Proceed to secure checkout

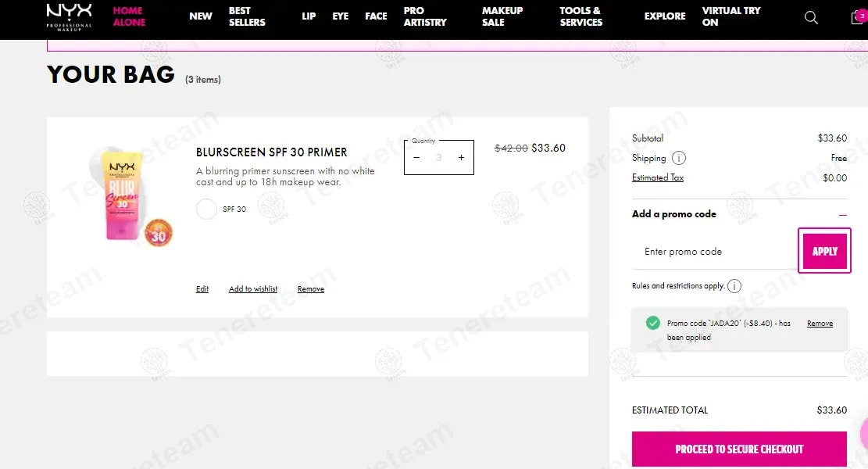739,449
